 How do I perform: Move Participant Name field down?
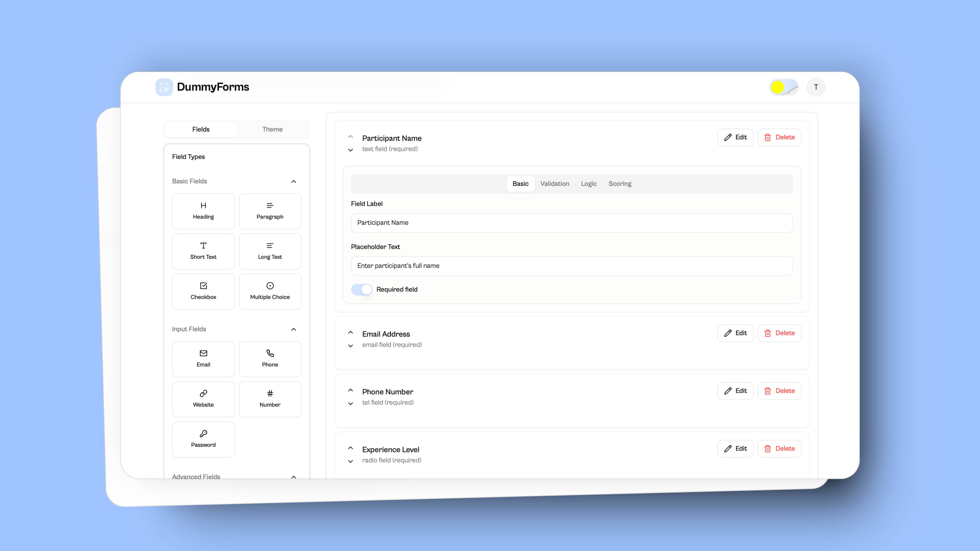pos(350,150)
